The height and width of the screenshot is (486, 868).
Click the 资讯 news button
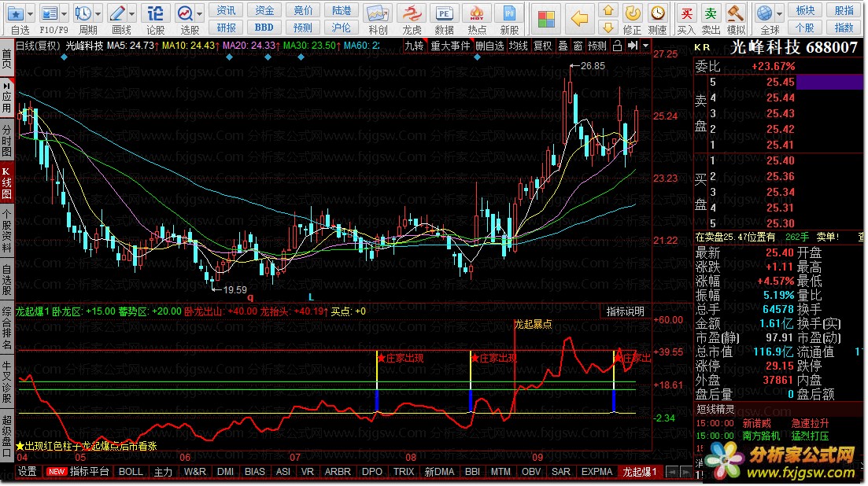click(x=226, y=10)
